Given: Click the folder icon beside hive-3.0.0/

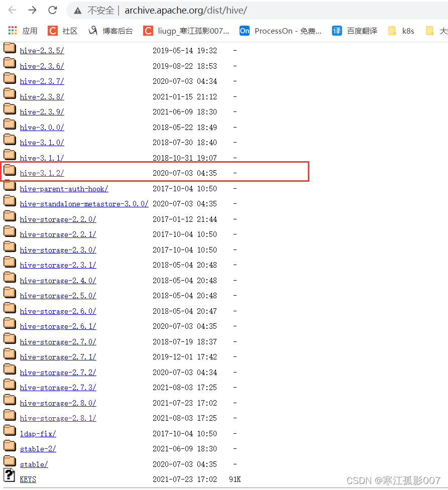Looking at the screenshot, I should pyautogui.click(x=10, y=125).
